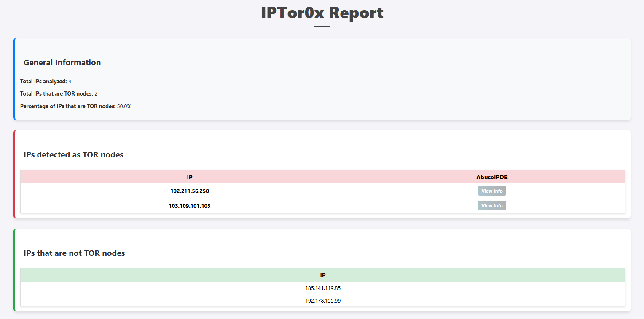
Task: Click IP column header in TOR nodes table
Action: coord(190,177)
